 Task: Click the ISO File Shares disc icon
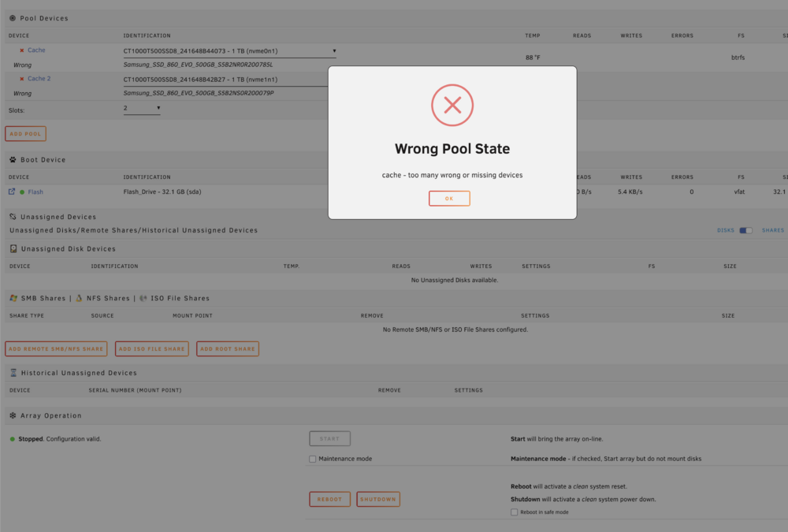click(x=143, y=298)
